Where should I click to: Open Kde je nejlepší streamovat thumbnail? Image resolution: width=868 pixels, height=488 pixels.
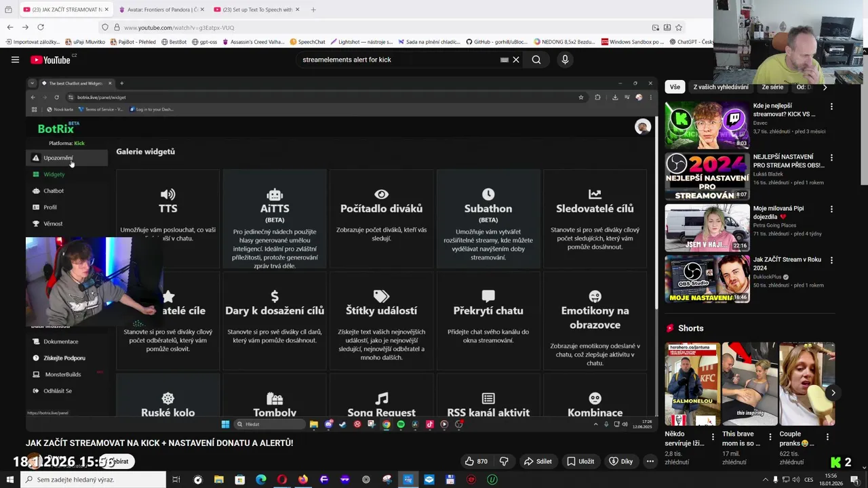pos(707,125)
